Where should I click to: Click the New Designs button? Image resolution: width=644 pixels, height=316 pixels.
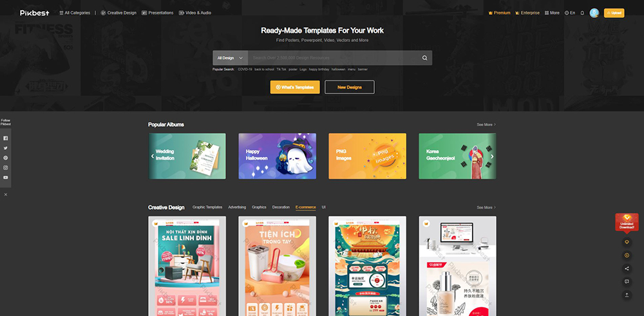tap(349, 87)
